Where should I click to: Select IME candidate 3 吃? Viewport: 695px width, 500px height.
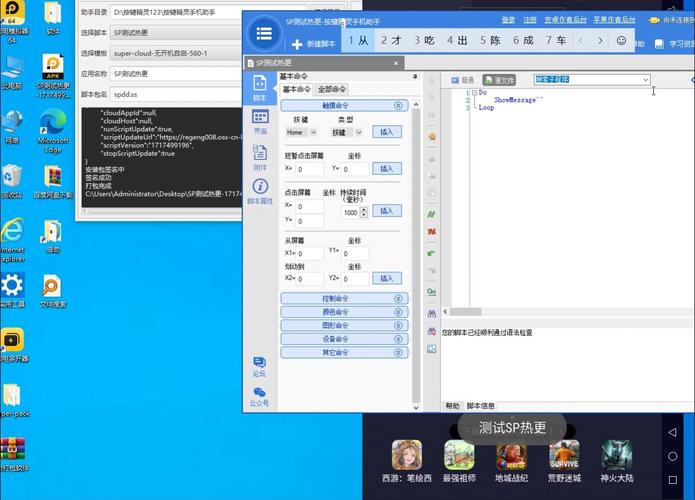(x=424, y=41)
